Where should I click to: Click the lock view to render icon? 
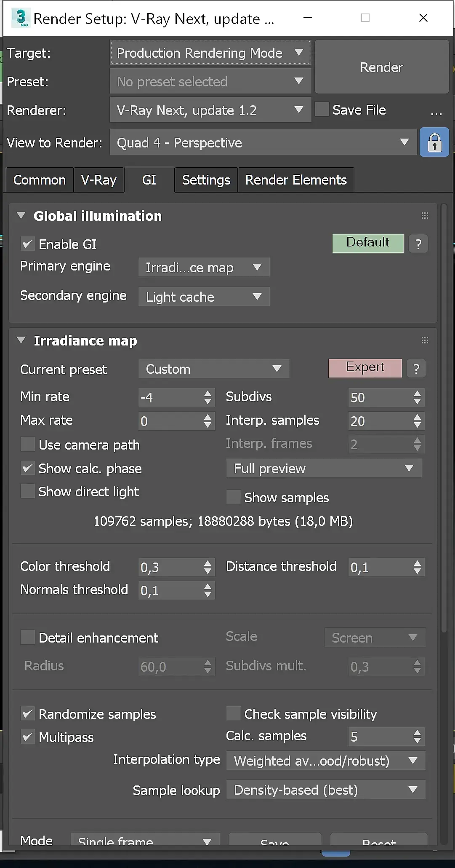pyautogui.click(x=434, y=143)
